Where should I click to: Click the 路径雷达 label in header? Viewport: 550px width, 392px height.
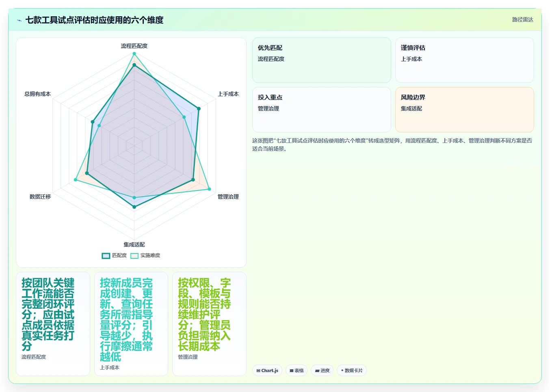pyautogui.click(x=522, y=19)
